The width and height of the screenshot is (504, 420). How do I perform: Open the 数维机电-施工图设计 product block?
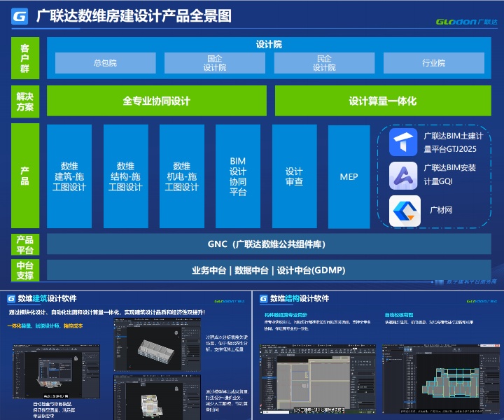coord(182,176)
